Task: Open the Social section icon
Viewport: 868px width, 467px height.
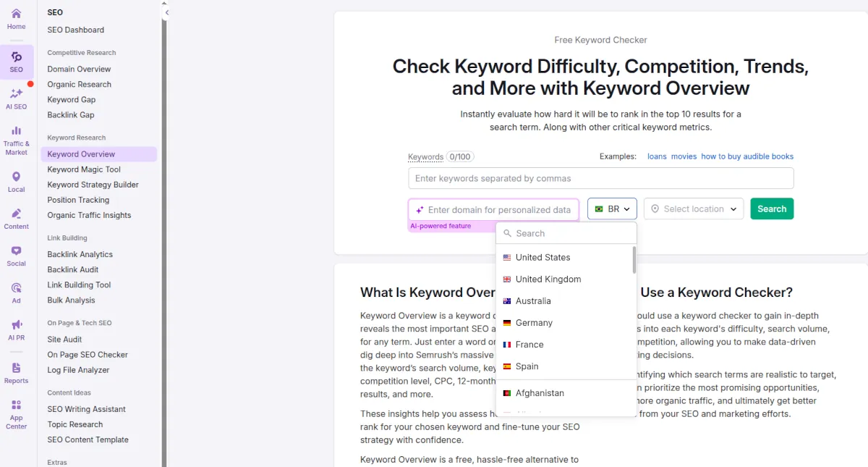Action: click(x=16, y=256)
